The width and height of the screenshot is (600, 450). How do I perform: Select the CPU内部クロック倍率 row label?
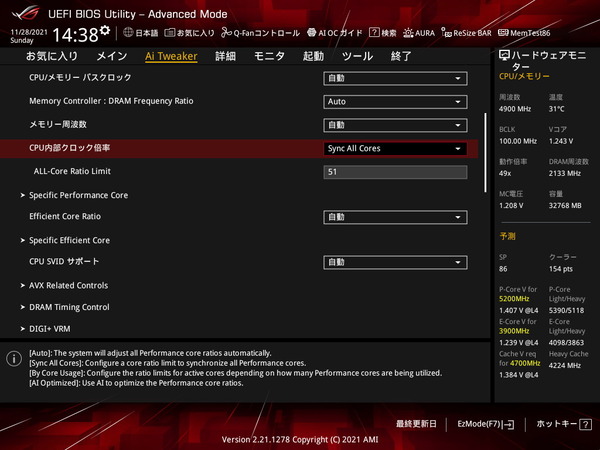pyautogui.click(x=70, y=148)
